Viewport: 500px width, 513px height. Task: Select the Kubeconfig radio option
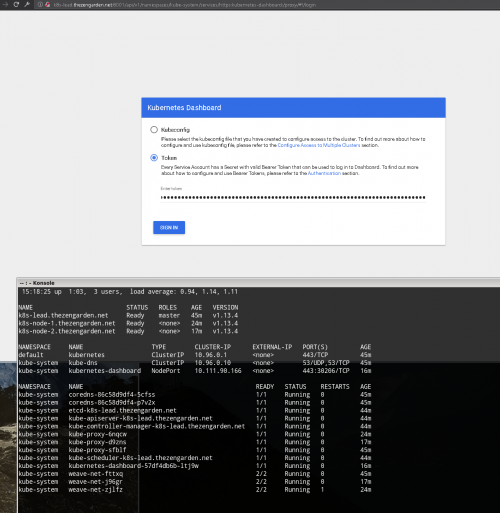pos(154,129)
